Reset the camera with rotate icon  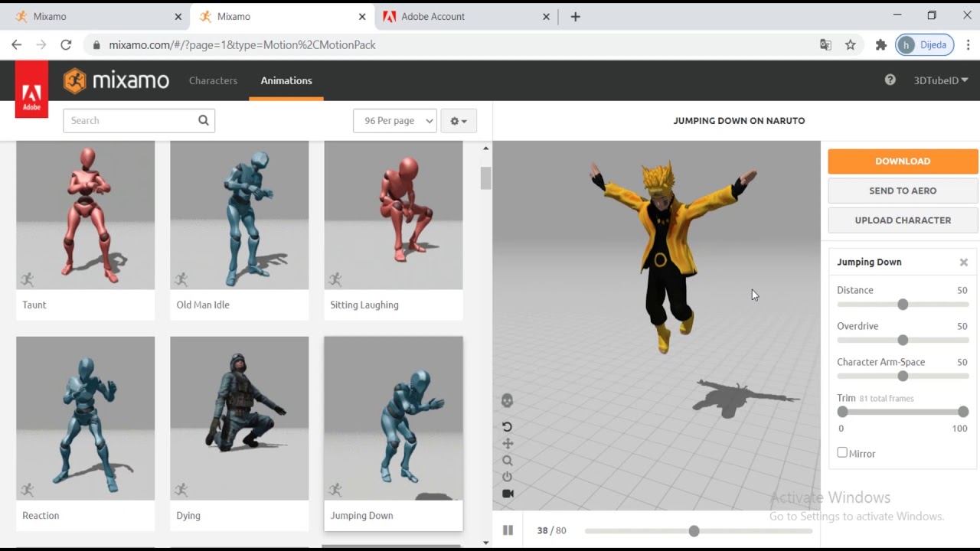click(x=507, y=427)
